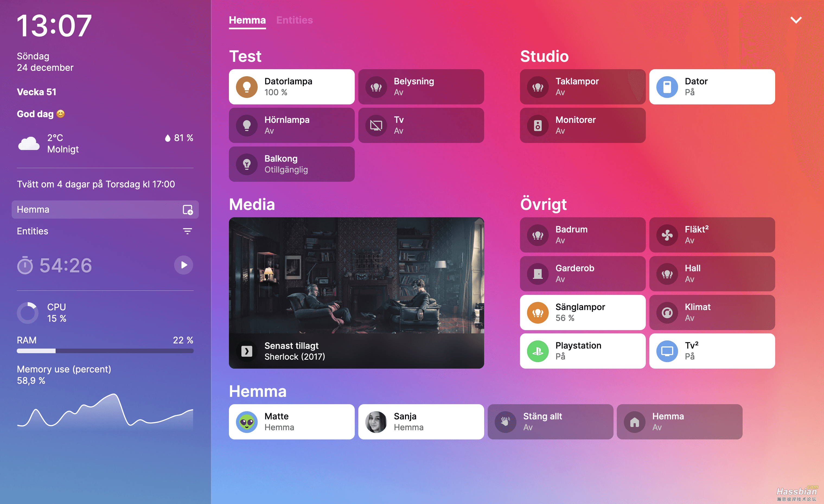The image size is (824, 504).
Task: Click the Tv² monitor icon
Action: (667, 351)
